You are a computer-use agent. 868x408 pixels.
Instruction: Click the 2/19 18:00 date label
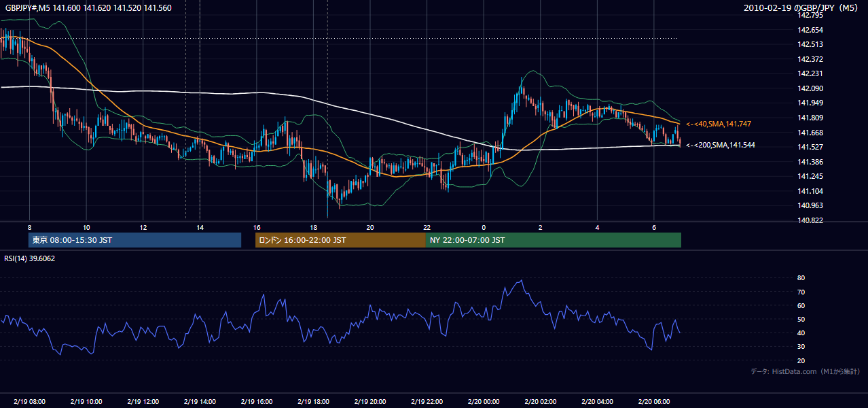[x=313, y=402]
